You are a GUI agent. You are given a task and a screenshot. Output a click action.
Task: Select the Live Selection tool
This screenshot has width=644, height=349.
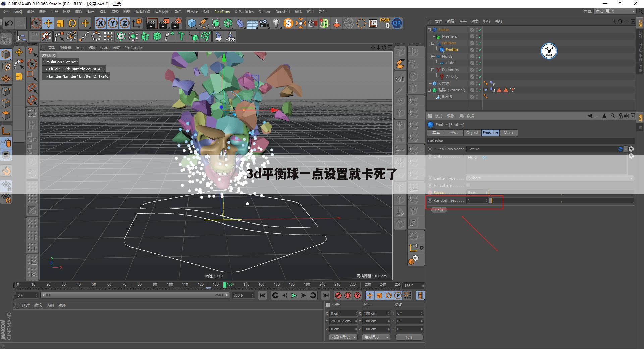36,23
